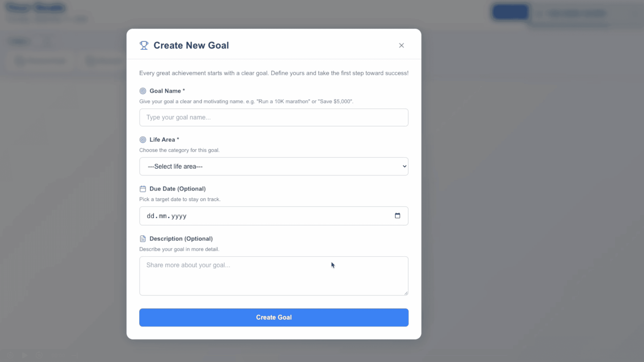Click the chevron arrow of life area dropdown

[404, 167]
